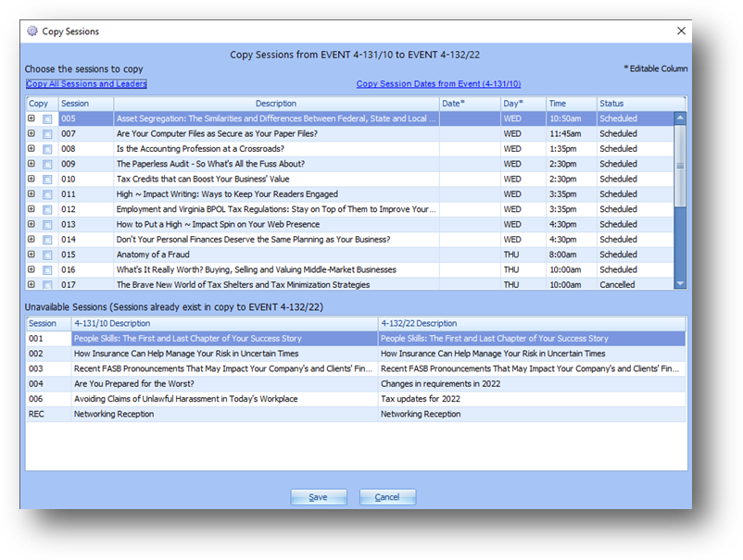Expand the row for session 010

click(31, 179)
